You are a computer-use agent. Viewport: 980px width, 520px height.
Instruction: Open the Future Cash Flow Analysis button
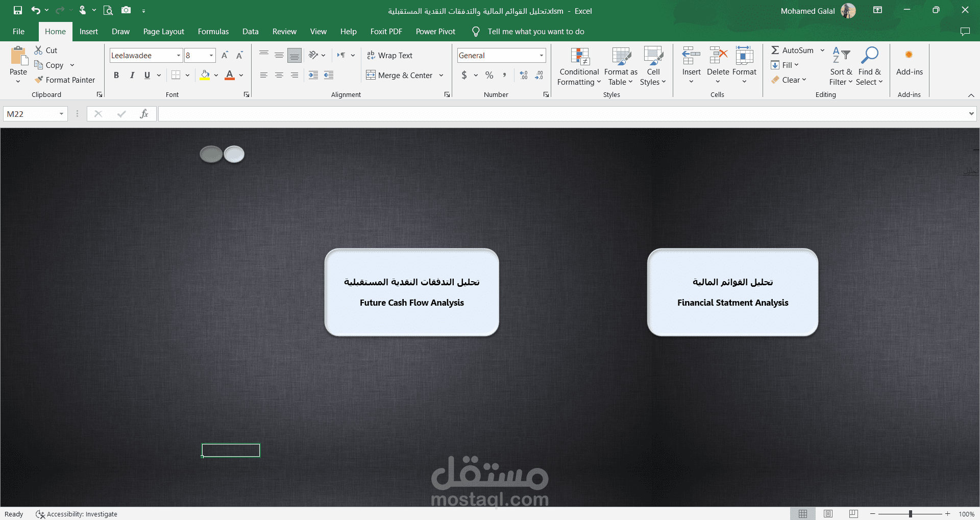[411, 292]
